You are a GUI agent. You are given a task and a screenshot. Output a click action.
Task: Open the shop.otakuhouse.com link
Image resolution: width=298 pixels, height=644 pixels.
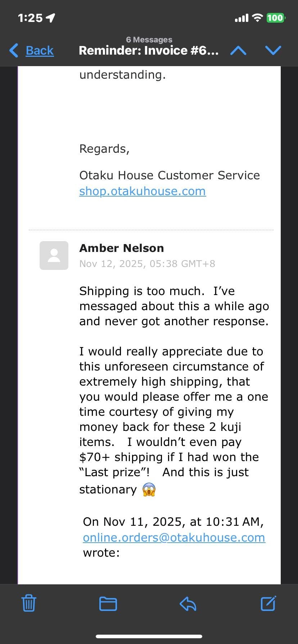143,191
